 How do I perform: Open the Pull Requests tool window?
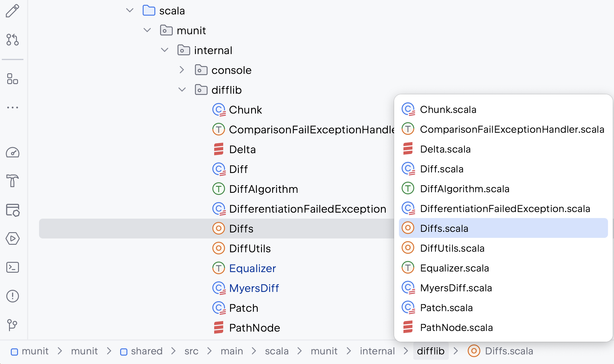tap(12, 40)
